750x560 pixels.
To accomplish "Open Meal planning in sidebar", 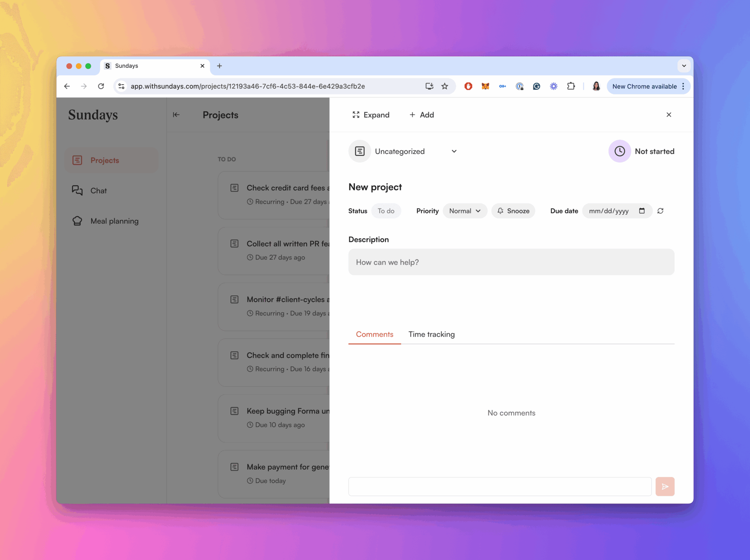I will coord(114,221).
